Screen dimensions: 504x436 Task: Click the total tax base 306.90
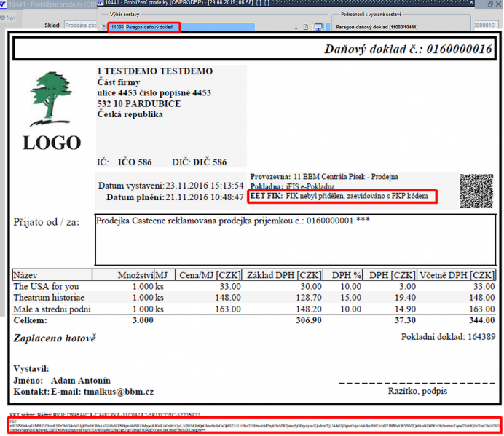point(309,320)
